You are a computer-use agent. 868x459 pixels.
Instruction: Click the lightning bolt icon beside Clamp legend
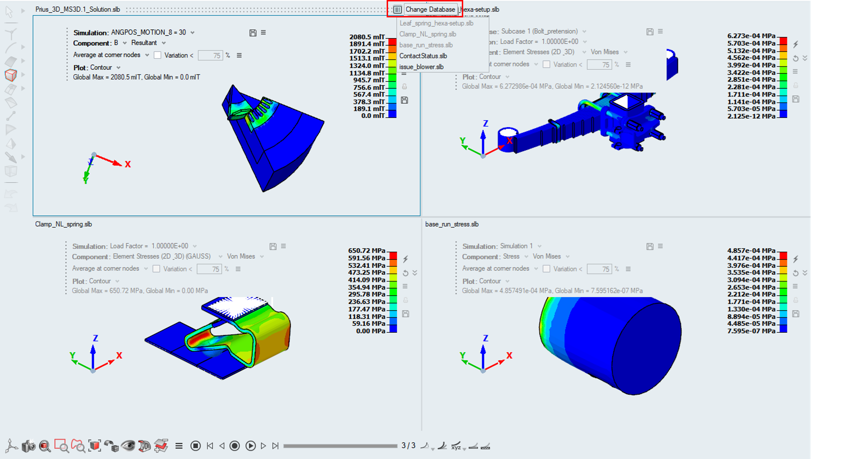coord(406,259)
